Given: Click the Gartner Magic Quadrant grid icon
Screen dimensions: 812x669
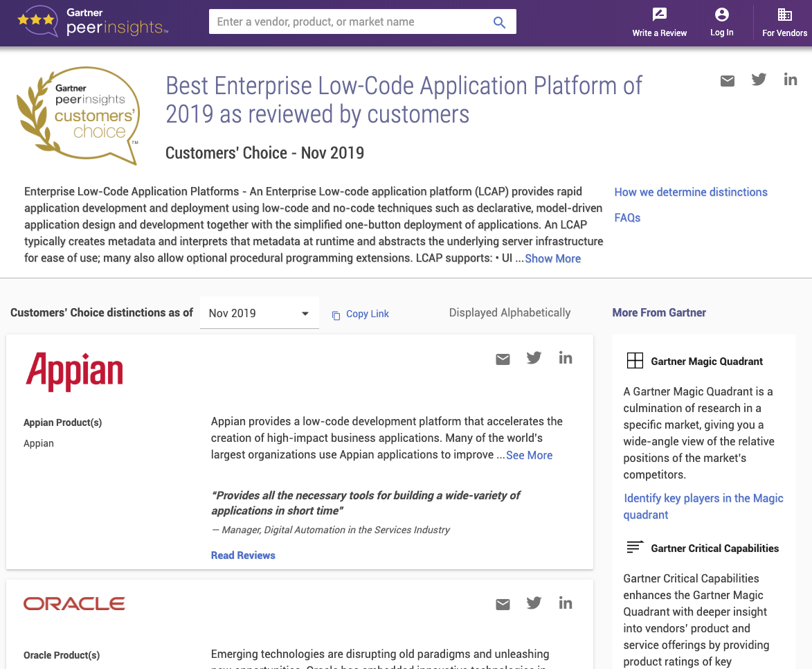Looking at the screenshot, I should point(635,360).
